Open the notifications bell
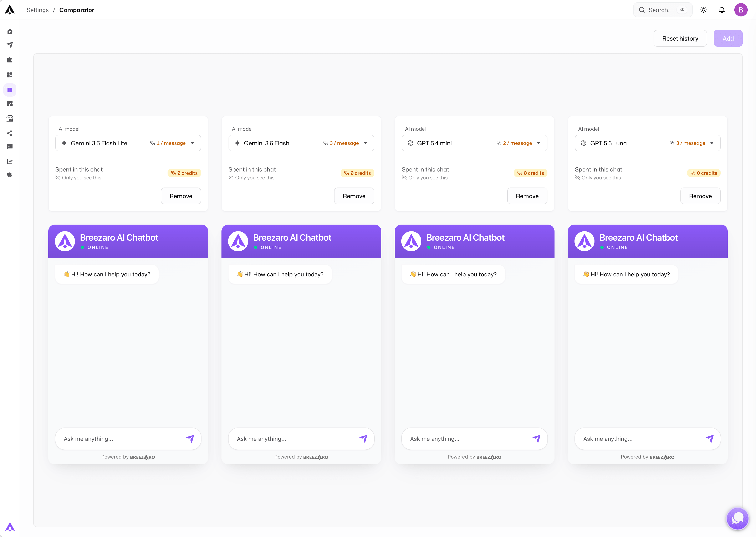 (722, 10)
